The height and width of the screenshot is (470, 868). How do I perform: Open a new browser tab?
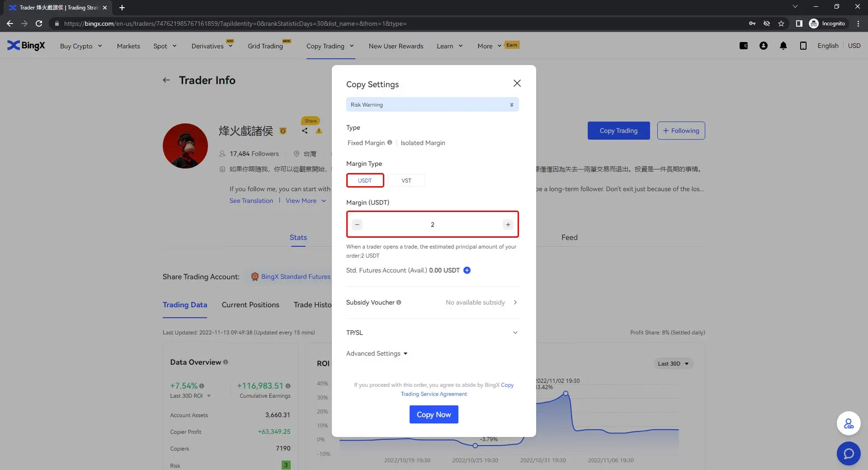coord(122,8)
